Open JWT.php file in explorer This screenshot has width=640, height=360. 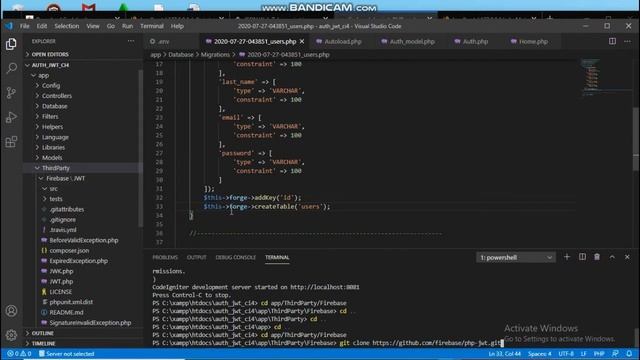click(x=61, y=281)
